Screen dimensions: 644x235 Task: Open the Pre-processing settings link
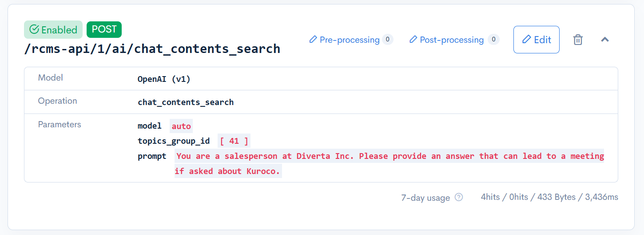350,40
